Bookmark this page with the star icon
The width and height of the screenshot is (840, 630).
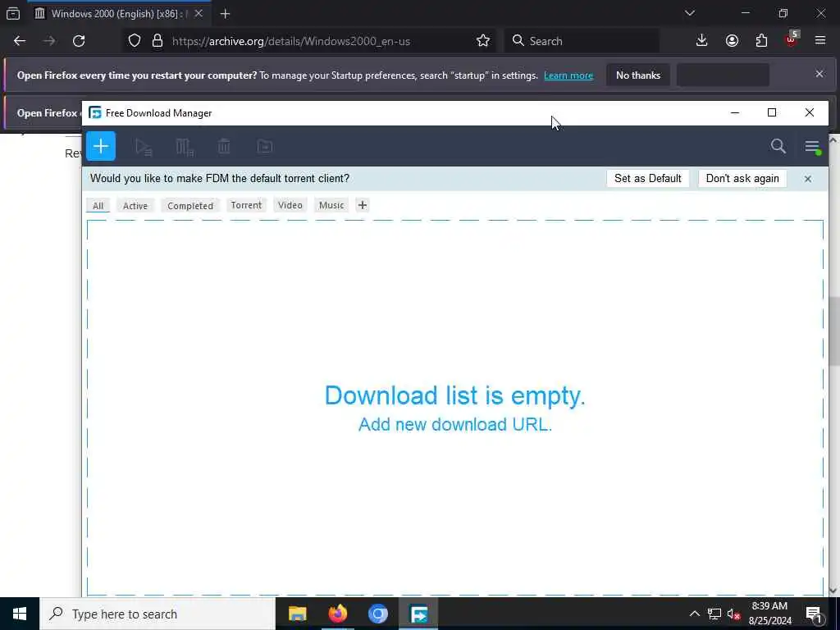pos(482,41)
